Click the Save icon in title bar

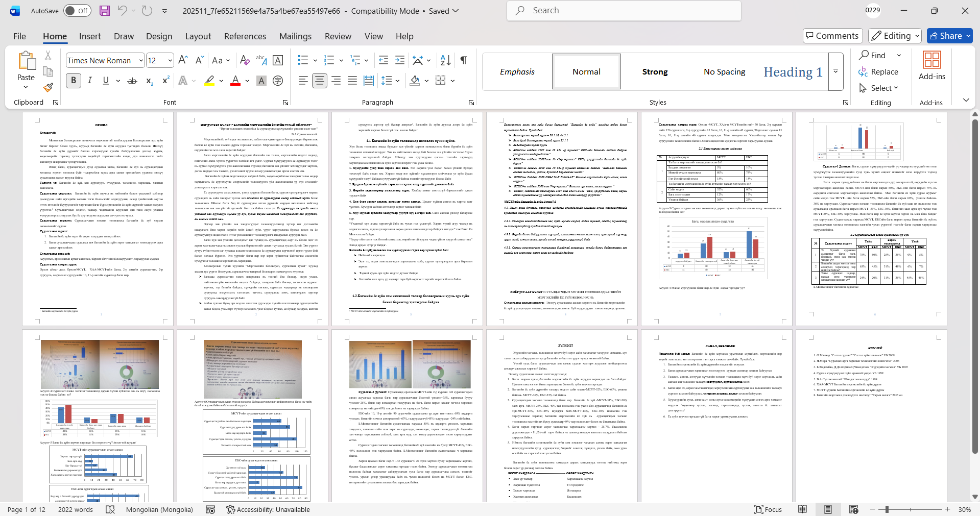tap(105, 11)
